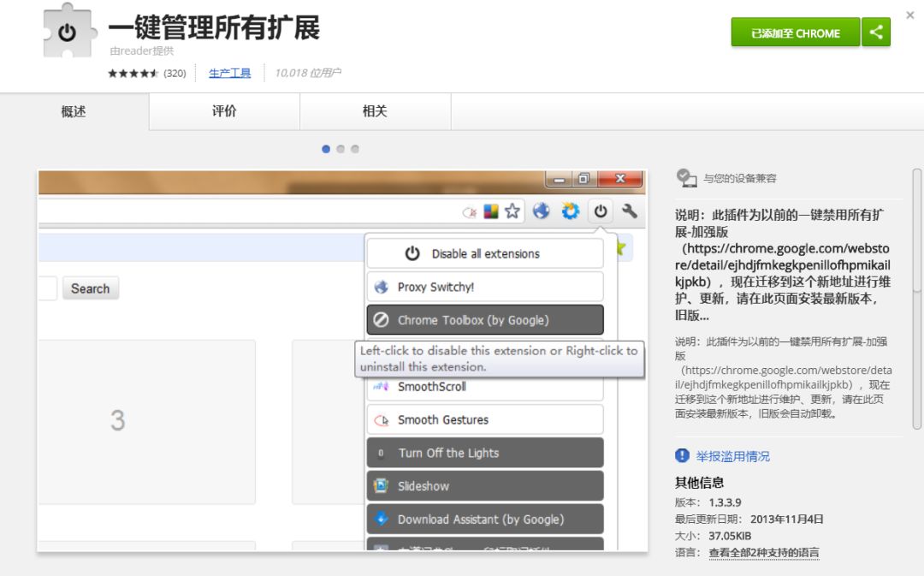Click the gesture icon in screenshot address bar

pos(470,212)
